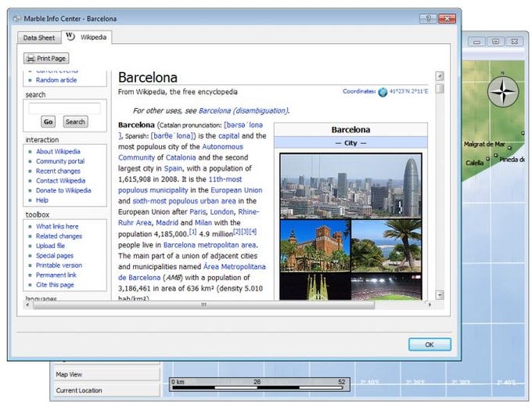
Task: Click the compass rose on the map
Action: [x=503, y=91]
